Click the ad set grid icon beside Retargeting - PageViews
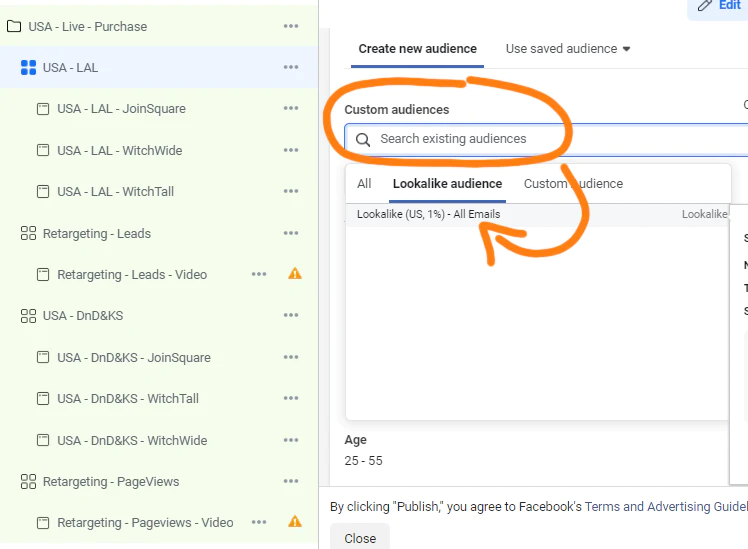Viewport: 748px width, 549px height. click(x=28, y=482)
